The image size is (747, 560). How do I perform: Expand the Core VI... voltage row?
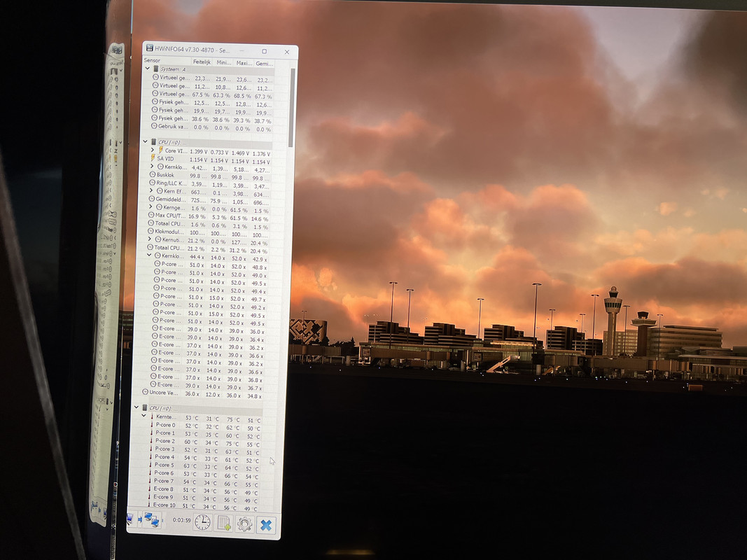(153, 150)
